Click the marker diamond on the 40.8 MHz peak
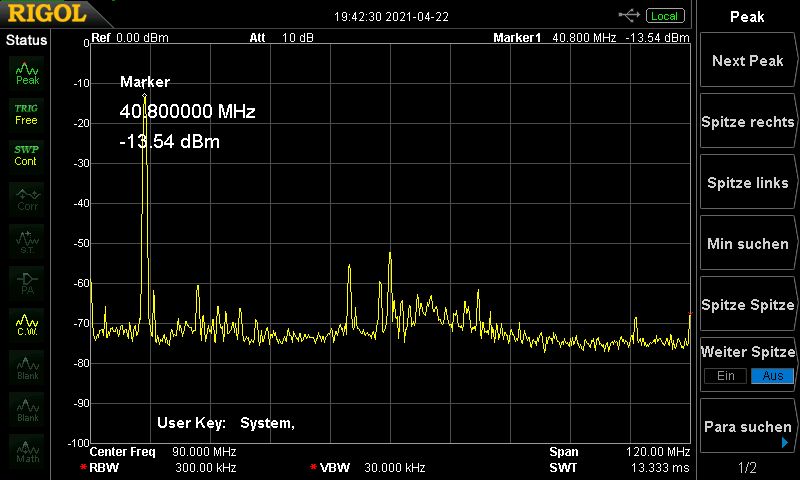 [x=144, y=95]
